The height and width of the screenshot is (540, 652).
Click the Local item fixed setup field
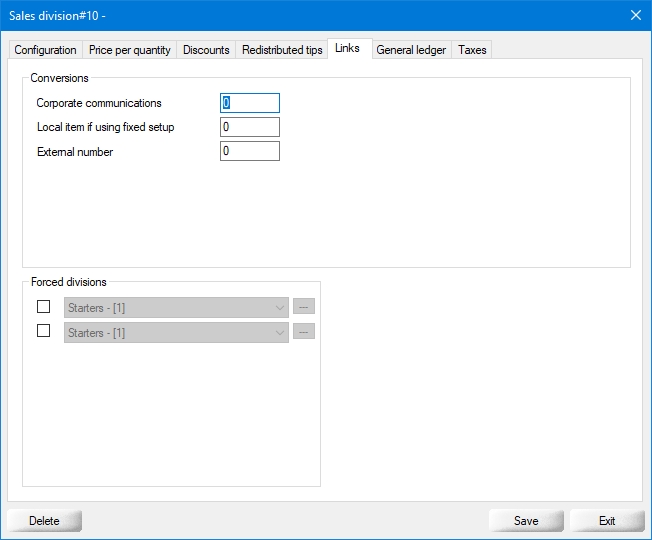[249, 127]
